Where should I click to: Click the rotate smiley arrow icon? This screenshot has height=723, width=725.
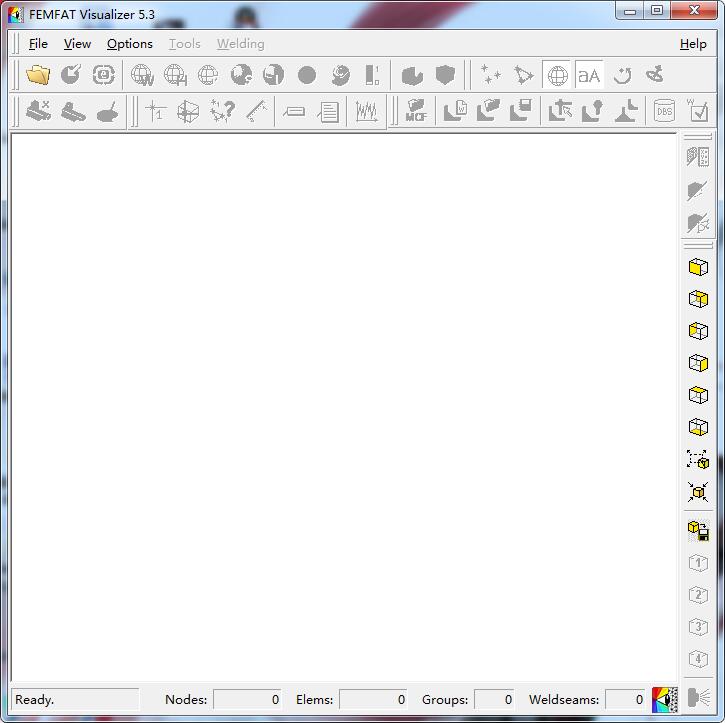click(622, 75)
